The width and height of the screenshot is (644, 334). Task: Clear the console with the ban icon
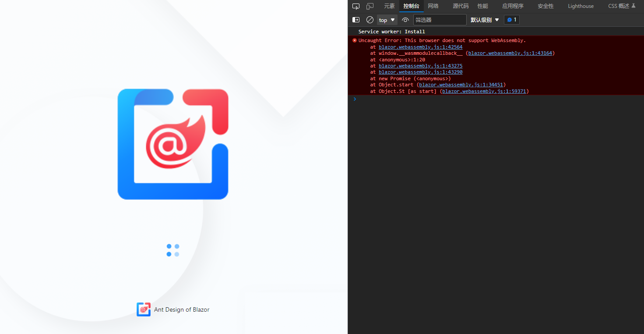point(370,20)
